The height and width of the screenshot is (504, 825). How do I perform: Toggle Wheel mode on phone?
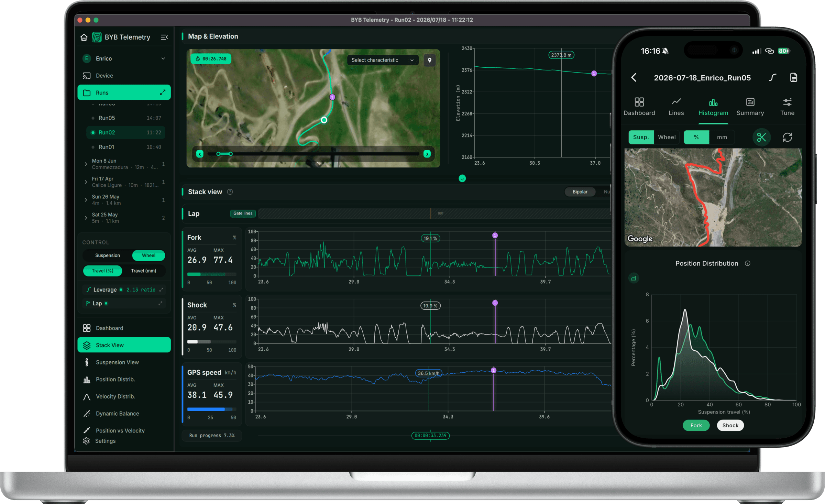pos(667,137)
